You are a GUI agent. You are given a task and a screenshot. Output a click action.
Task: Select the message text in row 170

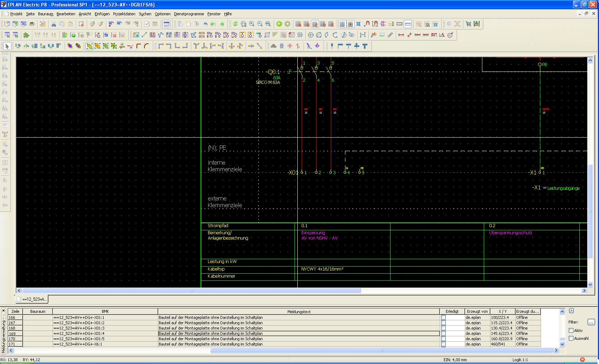(x=211, y=339)
